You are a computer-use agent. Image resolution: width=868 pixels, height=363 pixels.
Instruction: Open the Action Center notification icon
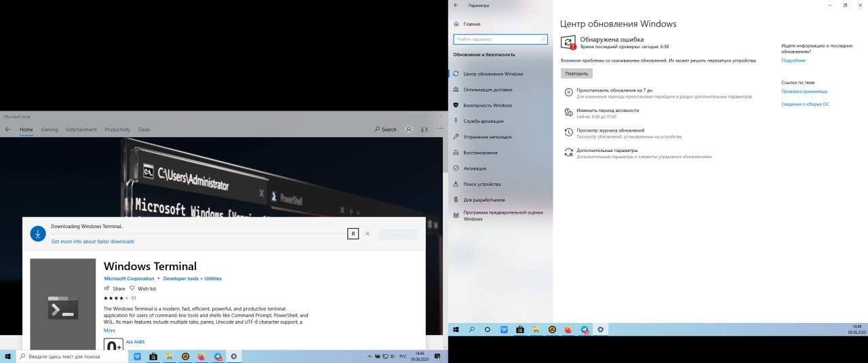pyautogui.click(x=439, y=356)
